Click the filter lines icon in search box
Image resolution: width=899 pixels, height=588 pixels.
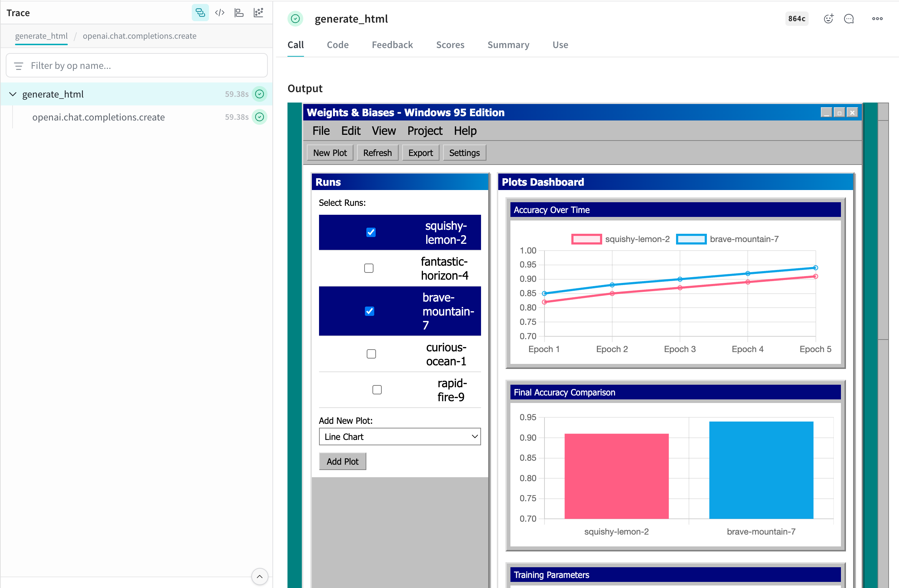pyautogui.click(x=19, y=66)
